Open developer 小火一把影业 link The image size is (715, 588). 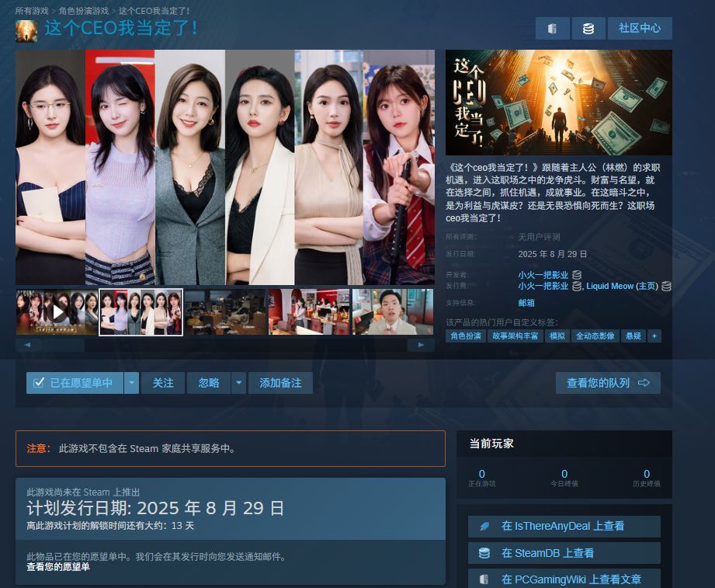click(x=543, y=275)
